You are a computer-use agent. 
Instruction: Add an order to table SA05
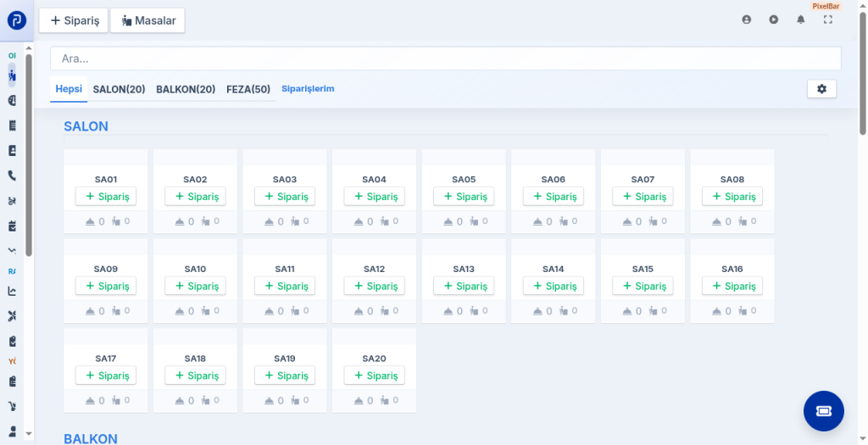click(x=464, y=197)
